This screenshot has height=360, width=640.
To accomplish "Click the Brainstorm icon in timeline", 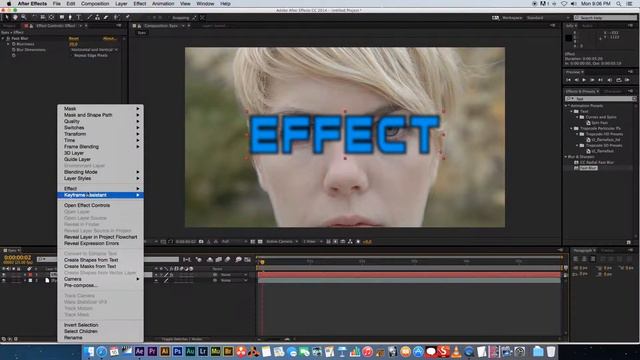I will [x=238, y=259].
